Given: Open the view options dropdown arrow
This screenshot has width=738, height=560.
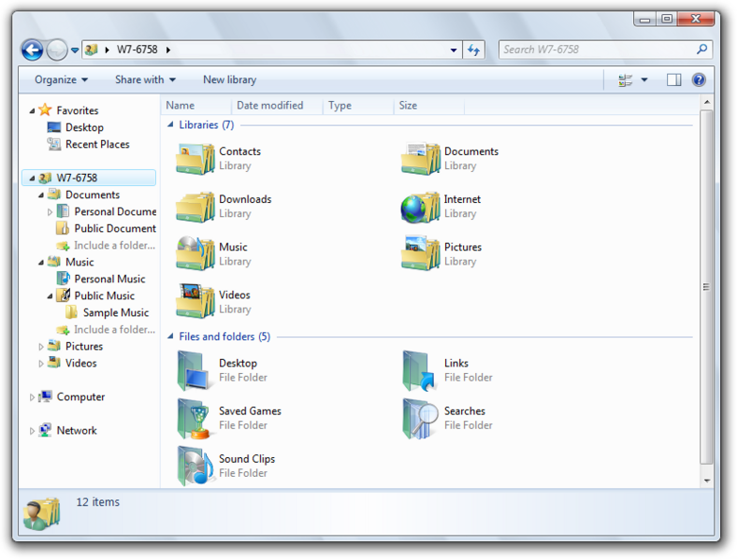Looking at the screenshot, I should 644,80.
